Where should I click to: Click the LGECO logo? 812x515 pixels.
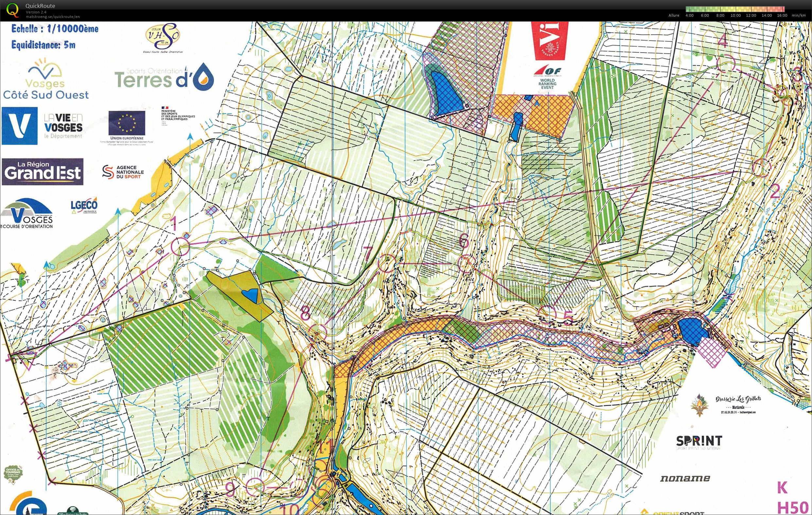(x=84, y=205)
